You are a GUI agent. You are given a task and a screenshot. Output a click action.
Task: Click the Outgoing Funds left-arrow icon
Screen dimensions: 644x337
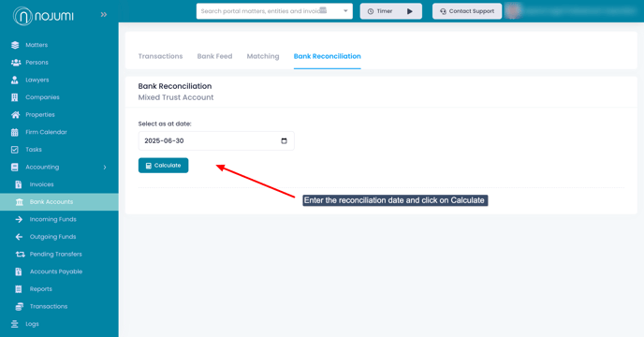coord(19,237)
